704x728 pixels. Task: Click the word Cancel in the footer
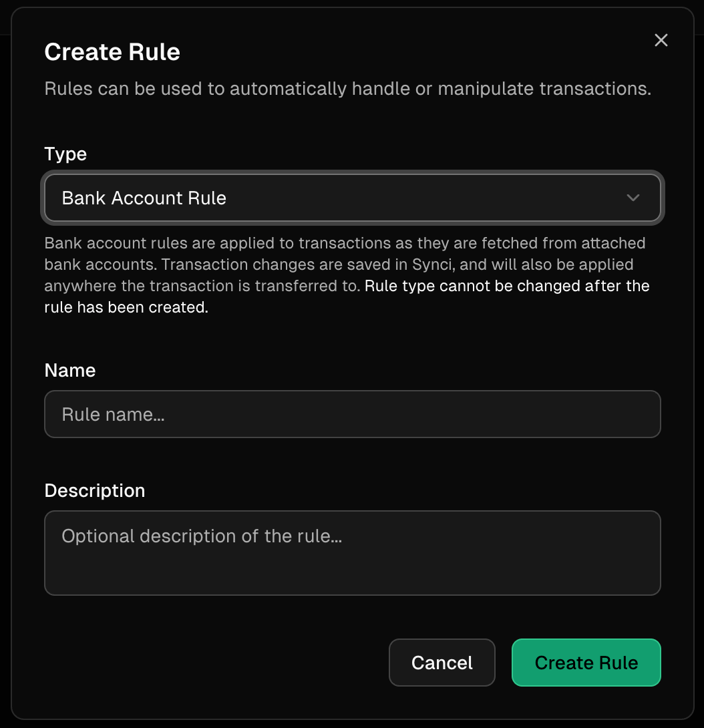442,663
